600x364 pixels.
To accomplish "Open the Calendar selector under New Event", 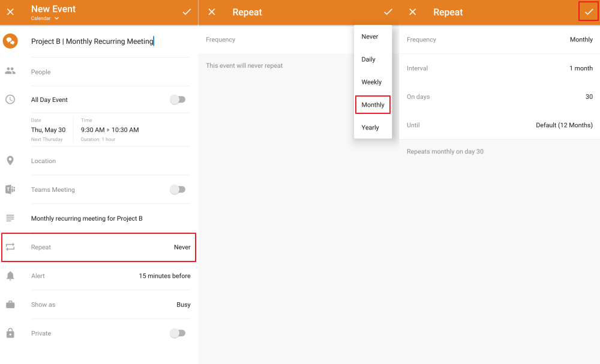I will tap(43, 18).
